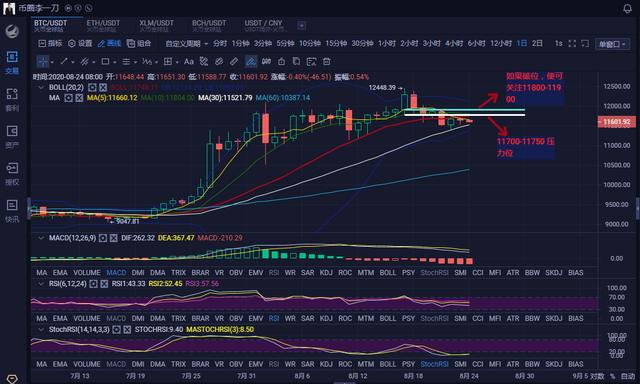
Task: Click the chart screenshot icon near 单窗口
Action: click(x=585, y=43)
